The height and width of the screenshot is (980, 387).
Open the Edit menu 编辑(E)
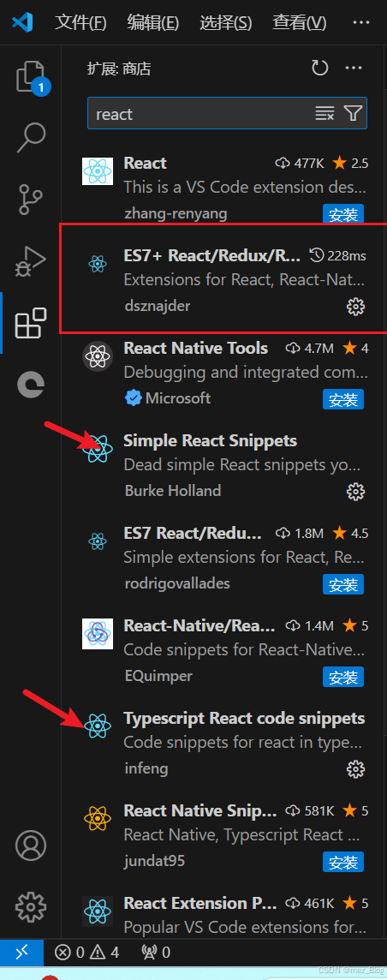(153, 22)
